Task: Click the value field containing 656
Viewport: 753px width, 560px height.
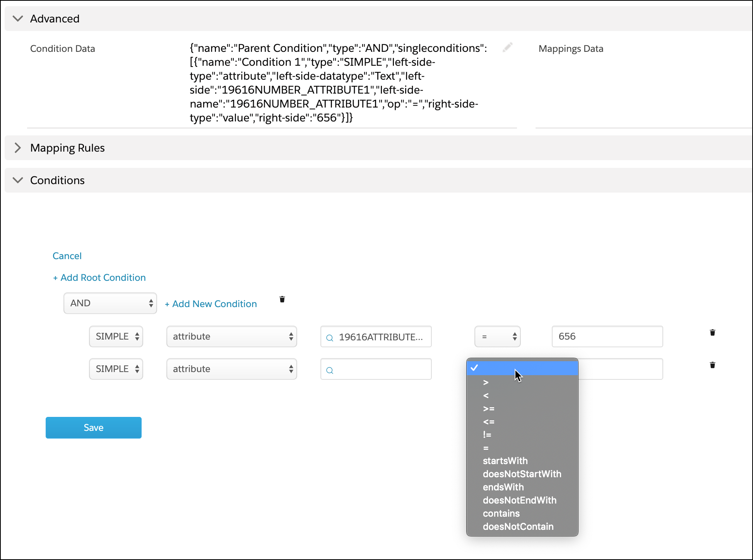Action: point(607,336)
